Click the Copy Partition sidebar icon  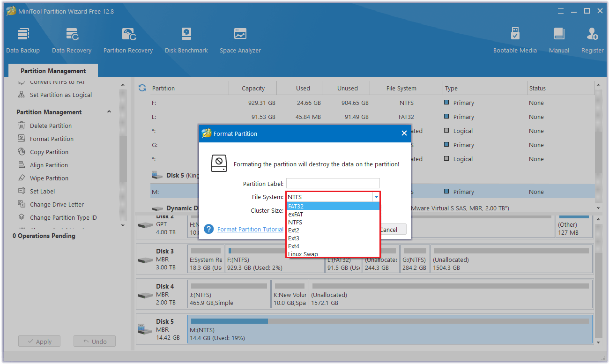(22, 152)
